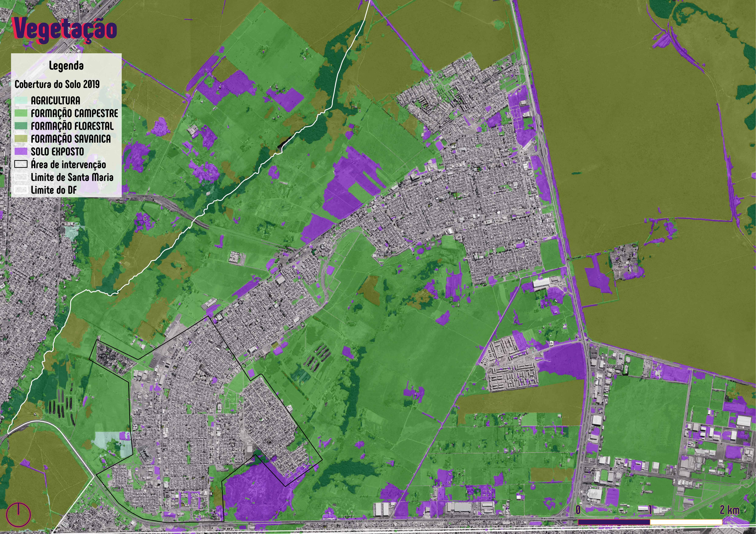Screen dimensions: 756x534
Task: Click the white segment of scale bar
Action: 686,522
